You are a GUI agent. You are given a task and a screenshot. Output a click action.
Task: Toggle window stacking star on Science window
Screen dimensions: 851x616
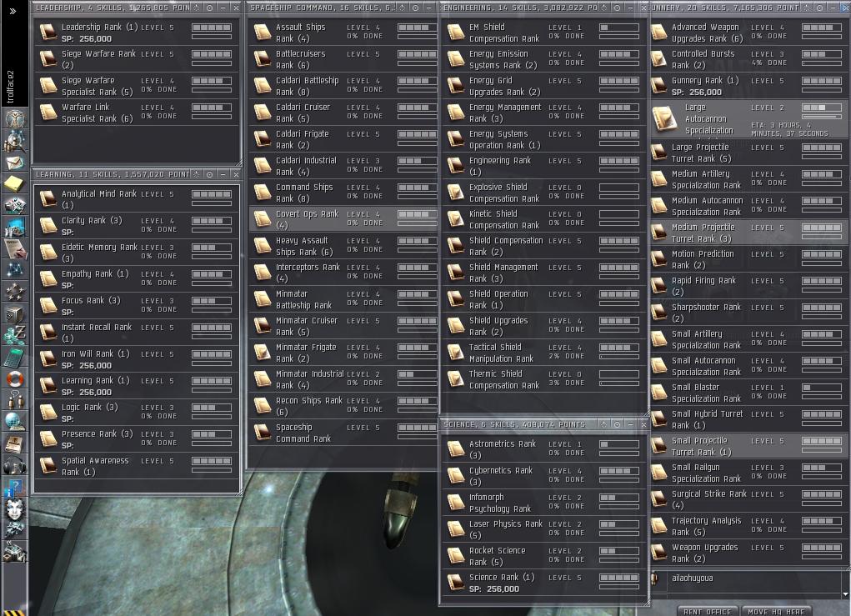[x=604, y=424]
